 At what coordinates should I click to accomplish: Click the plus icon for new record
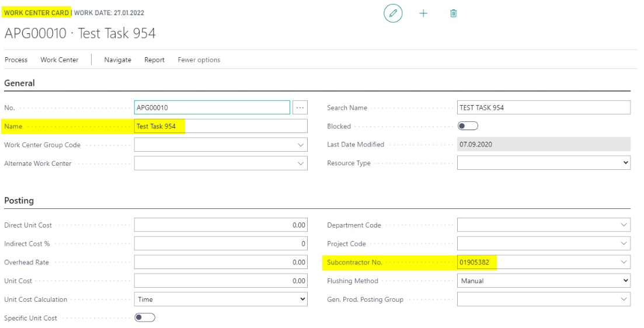tap(423, 13)
